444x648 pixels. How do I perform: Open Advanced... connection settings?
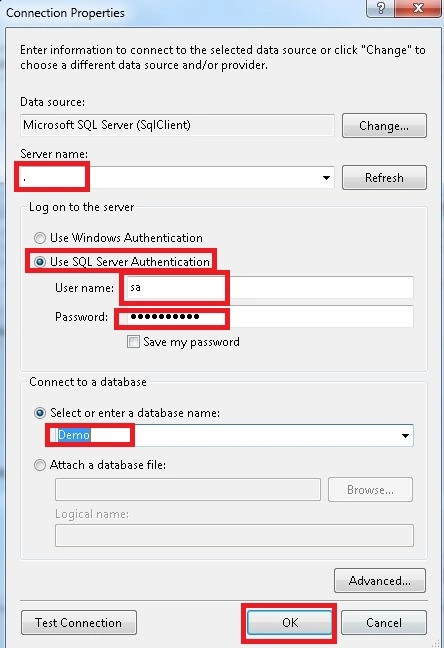[380, 581]
